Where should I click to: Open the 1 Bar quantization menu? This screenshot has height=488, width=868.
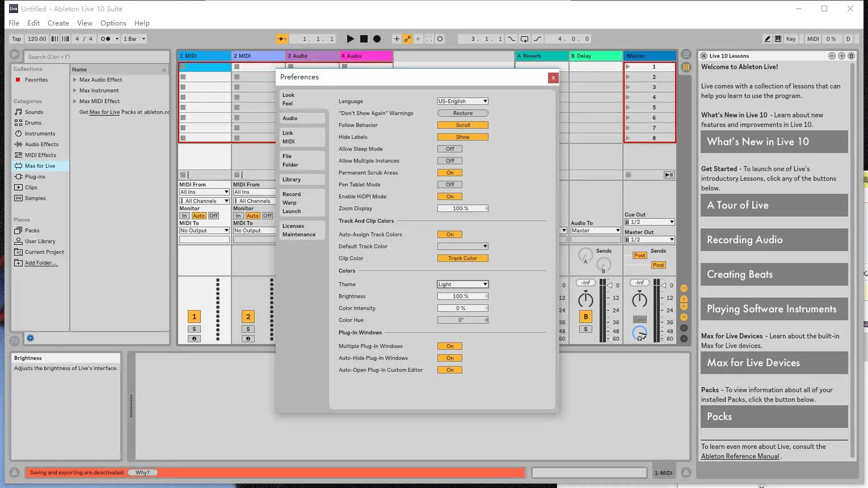(134, 39)
